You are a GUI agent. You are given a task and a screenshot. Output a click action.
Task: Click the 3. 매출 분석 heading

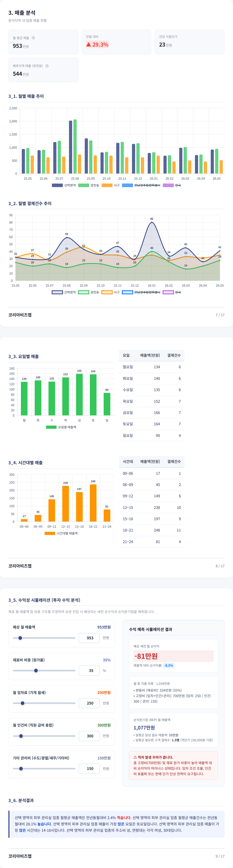tap(22, 13)
